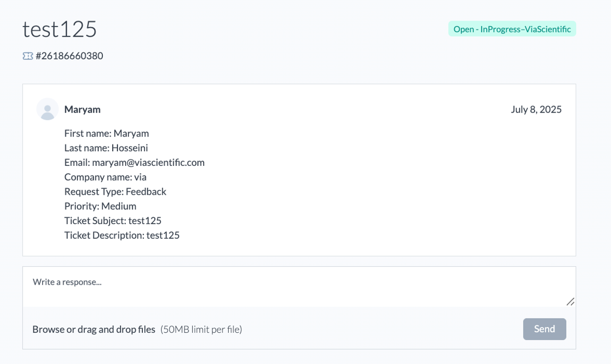Click the First name: Maryam line
Image resolution: width=611 pixels, height=364 pixels.
106,133
